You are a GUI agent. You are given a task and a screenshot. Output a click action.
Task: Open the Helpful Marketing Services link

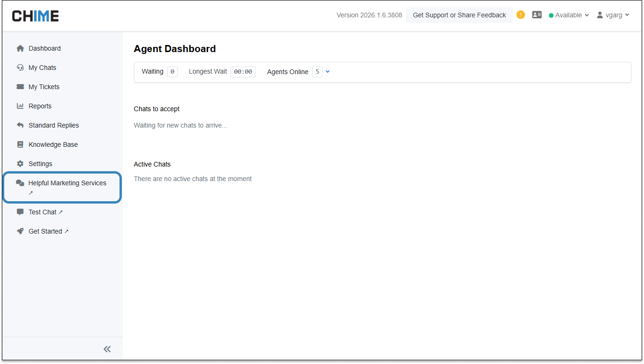coord(67,183)
